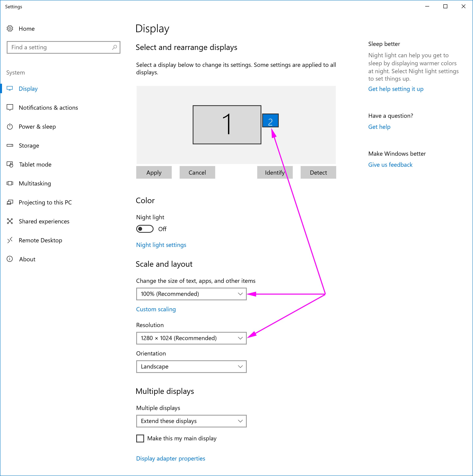Viewport: 473px width, 476px height.
Task: Go to Multitasking settings page
Action: click(x=35, y=184)
